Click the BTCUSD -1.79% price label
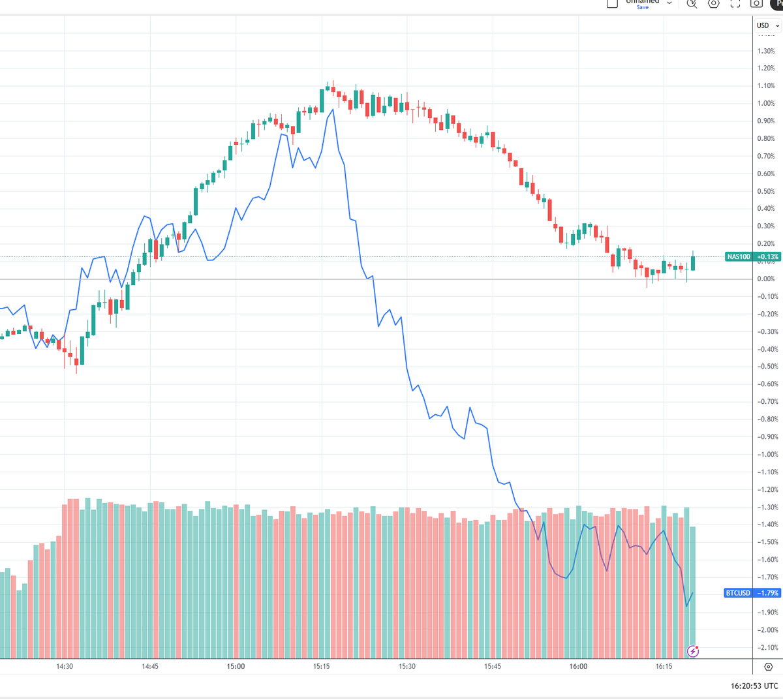This screenshot has width=783, height=700. coord(752,593)
